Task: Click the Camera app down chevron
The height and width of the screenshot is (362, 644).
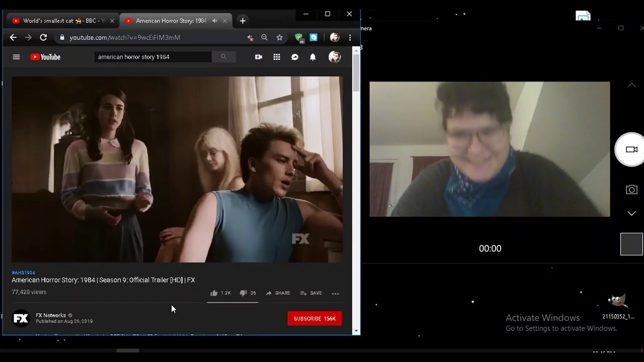Action: coord(631,214)
